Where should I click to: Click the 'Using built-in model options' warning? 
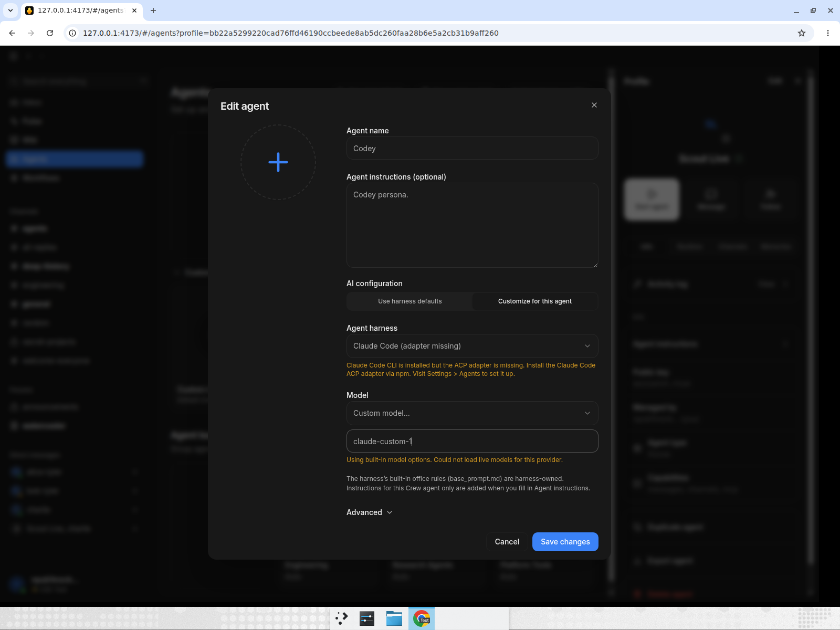click(x=455, y=460)
